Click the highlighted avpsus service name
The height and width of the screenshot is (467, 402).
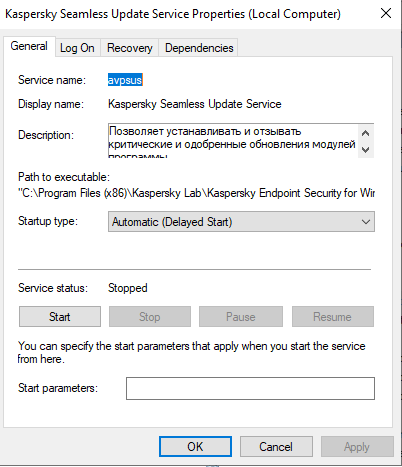[x=125, y=80]
